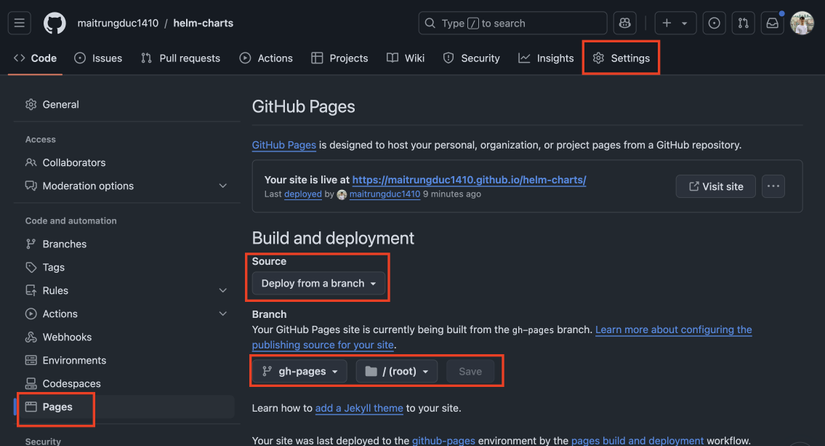Expand the create new plus dropdown
825x446 pixels.
674,23
